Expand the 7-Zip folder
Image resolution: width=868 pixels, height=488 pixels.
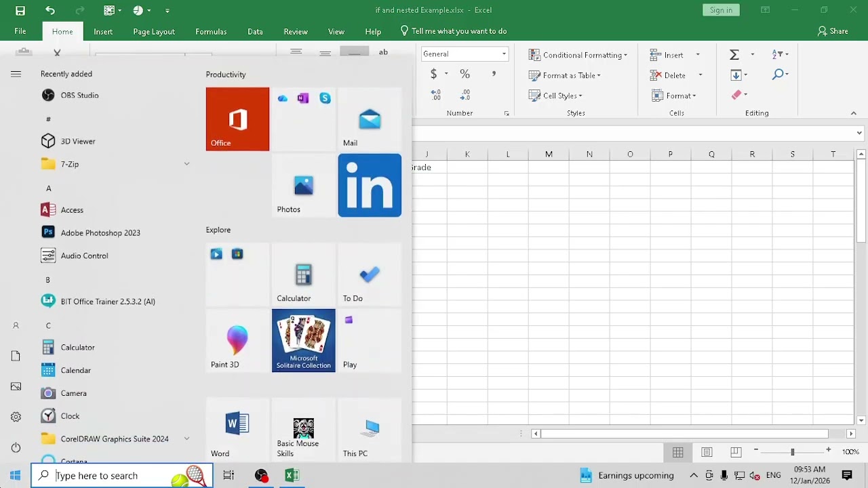(186, 164)
